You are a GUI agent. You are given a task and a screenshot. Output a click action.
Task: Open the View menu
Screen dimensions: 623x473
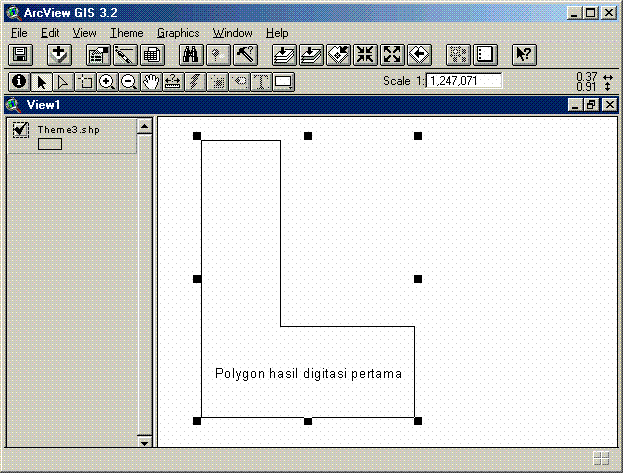coord(84,33)
